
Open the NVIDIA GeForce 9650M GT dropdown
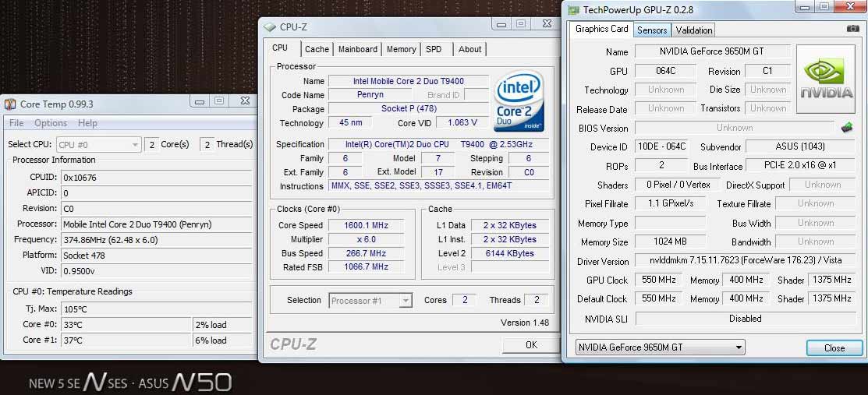660,347
